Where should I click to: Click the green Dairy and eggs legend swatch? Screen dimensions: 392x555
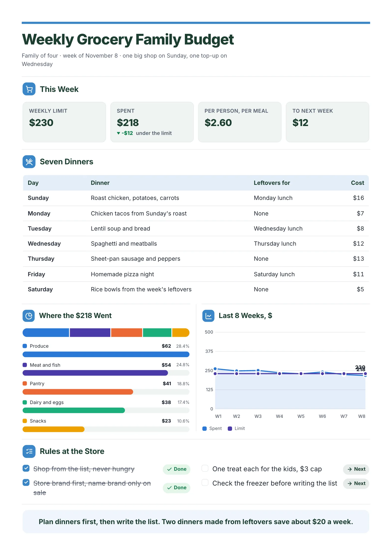(25, 402)
